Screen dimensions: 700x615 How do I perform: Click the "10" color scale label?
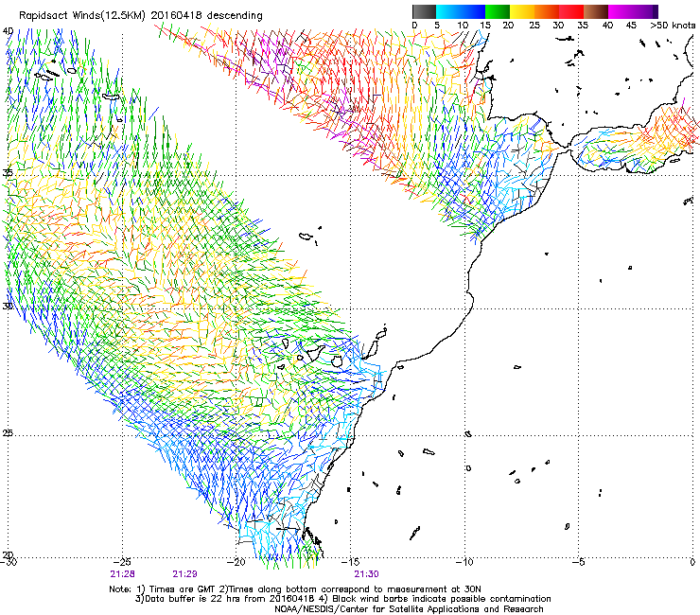pos(463,26)
